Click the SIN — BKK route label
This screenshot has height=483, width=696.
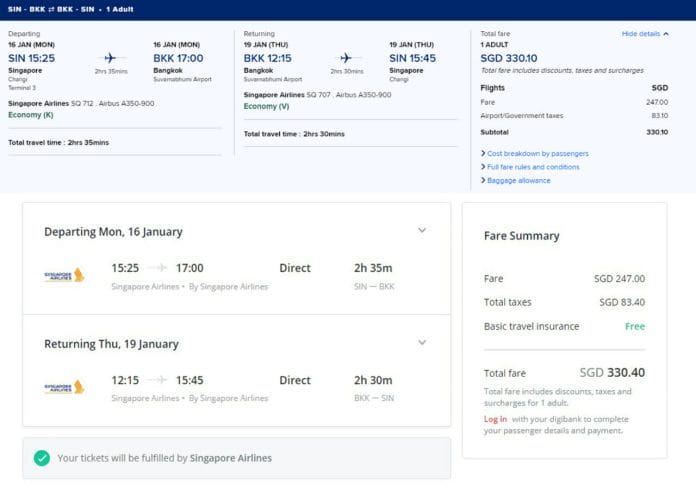tap(374, 286)
